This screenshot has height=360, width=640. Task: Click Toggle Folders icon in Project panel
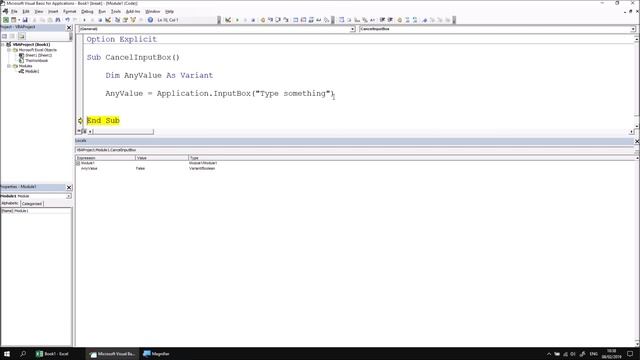(21, 36)
